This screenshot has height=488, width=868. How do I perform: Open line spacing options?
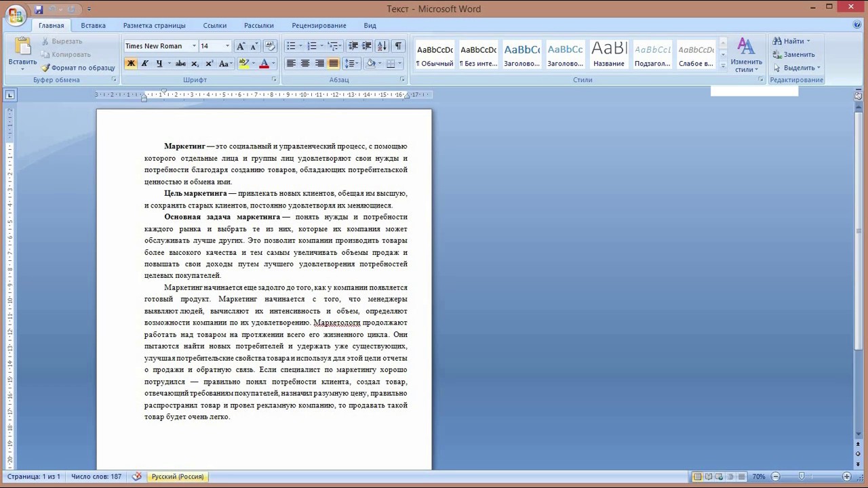click(351, 64)
